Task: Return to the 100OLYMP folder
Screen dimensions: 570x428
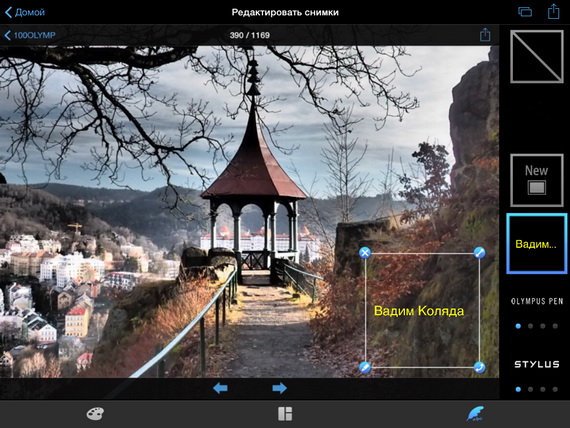Action: 30,35
